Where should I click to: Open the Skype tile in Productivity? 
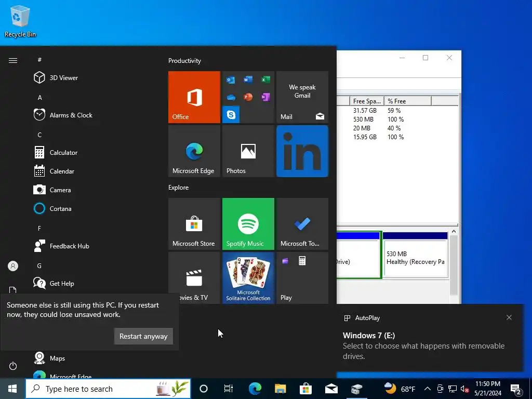click(231, 115)
